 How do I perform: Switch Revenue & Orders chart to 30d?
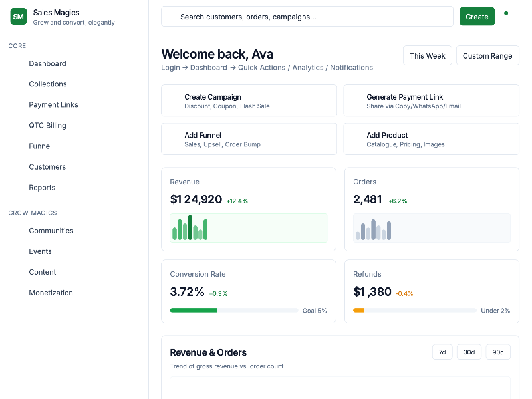(x=469, y=352)
